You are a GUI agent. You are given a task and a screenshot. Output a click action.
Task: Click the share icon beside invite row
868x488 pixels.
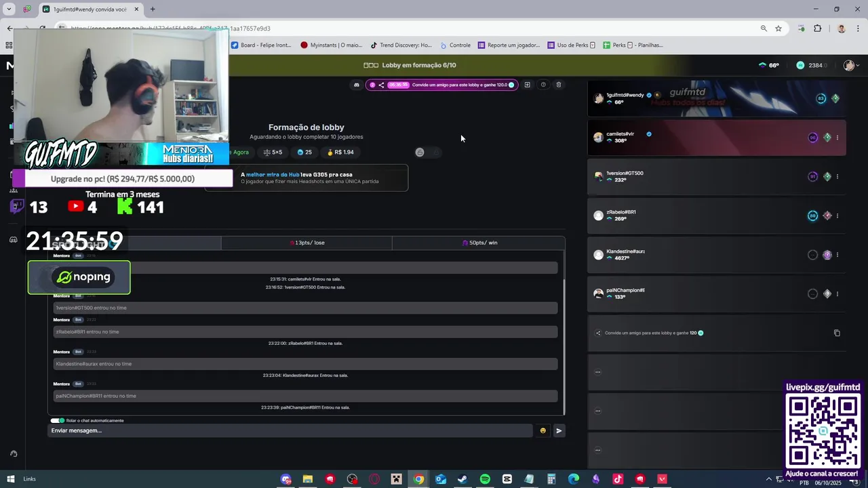point(598,333)
